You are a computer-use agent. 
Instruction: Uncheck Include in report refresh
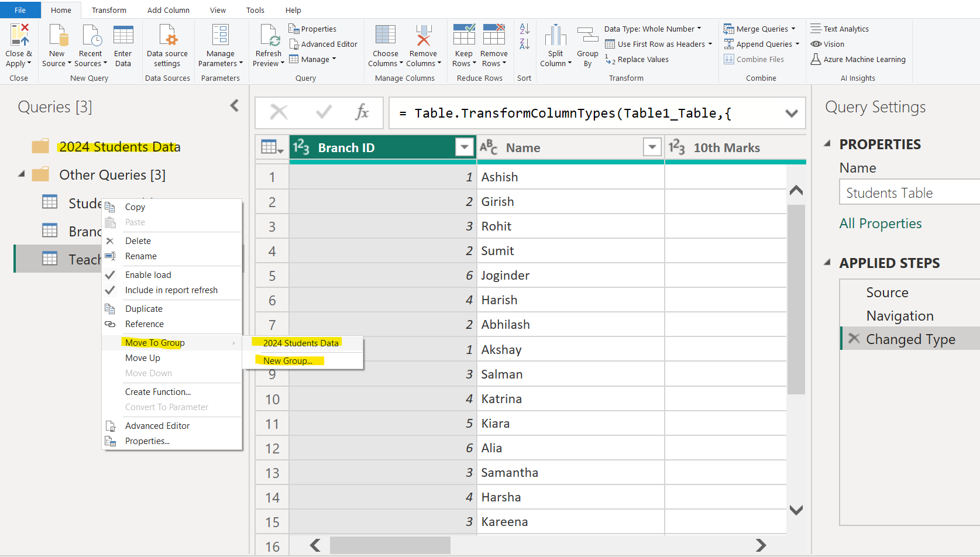171,290
